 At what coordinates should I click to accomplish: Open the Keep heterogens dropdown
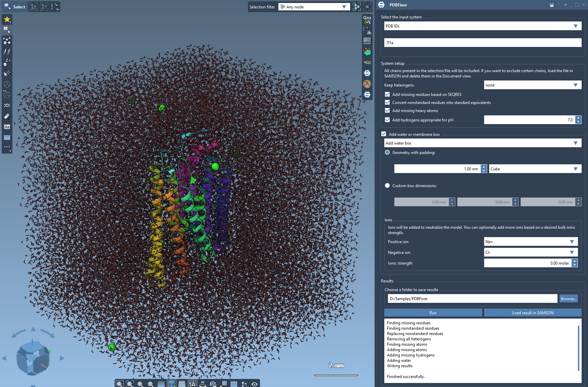532,85
